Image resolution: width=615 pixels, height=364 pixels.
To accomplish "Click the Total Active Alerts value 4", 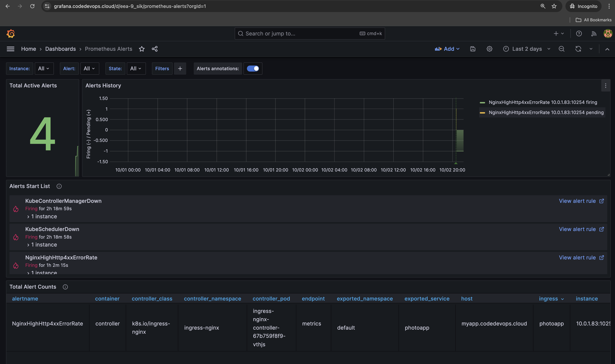I will [x=43, y=134].
